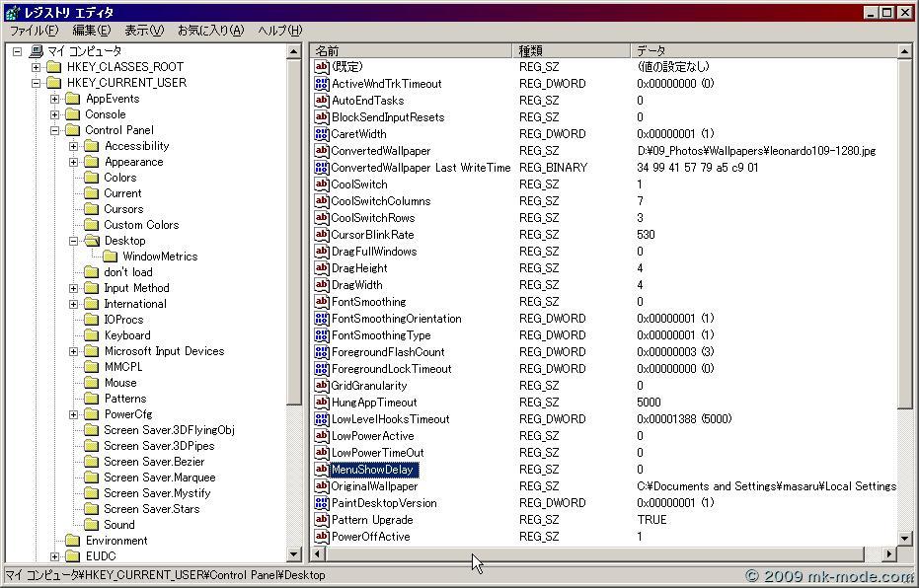Open the ファイル(F) menu
919x588 pixels.
(34, 31)
